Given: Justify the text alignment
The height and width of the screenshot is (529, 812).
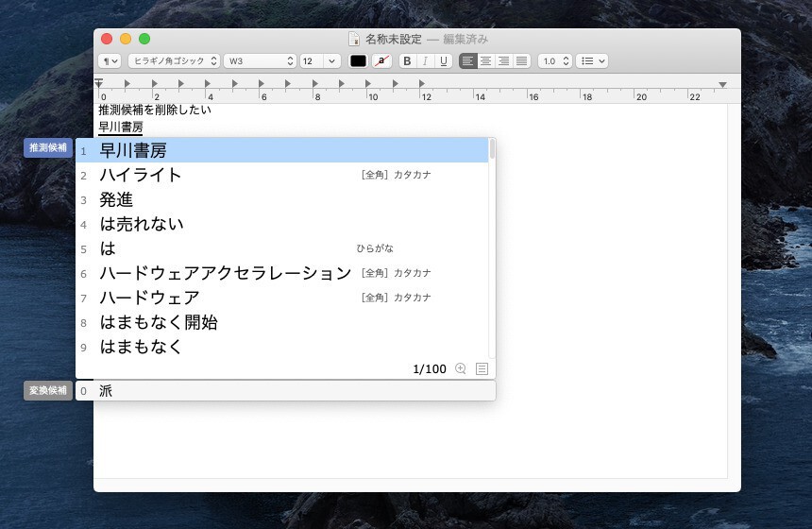Looking at the screenshot, I should tap(521, 60).
